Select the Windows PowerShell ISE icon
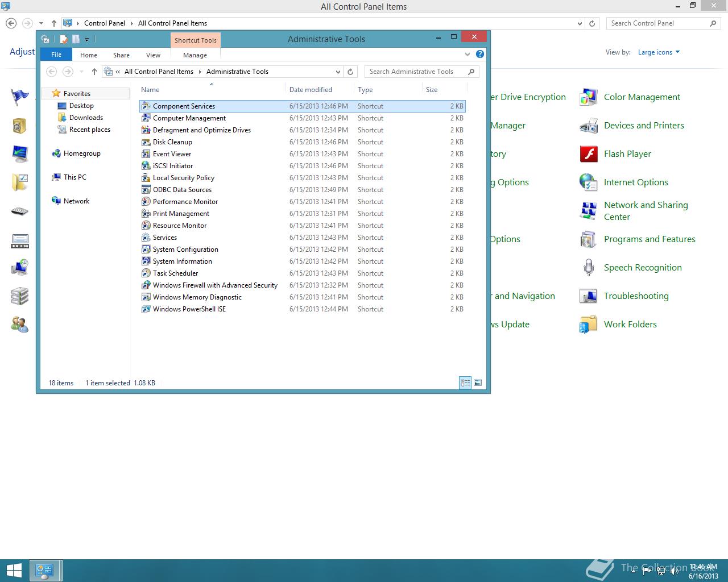Image resolution: width=728 pixels, height=582 pixels. point(146,309)
